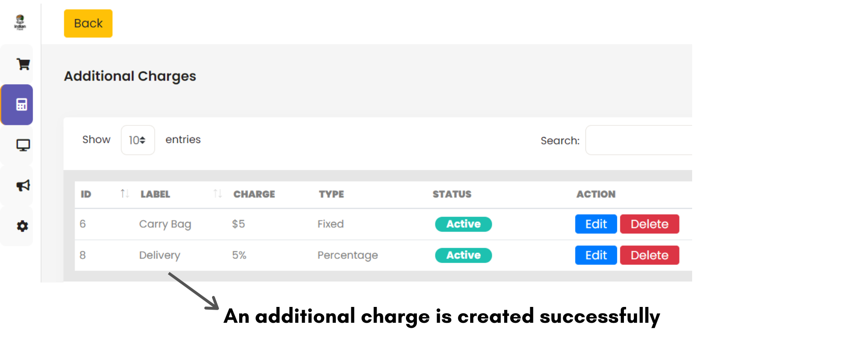The image size is (868, 354).
Task: Sort table by ID column arrows
Action: point(124,194)
